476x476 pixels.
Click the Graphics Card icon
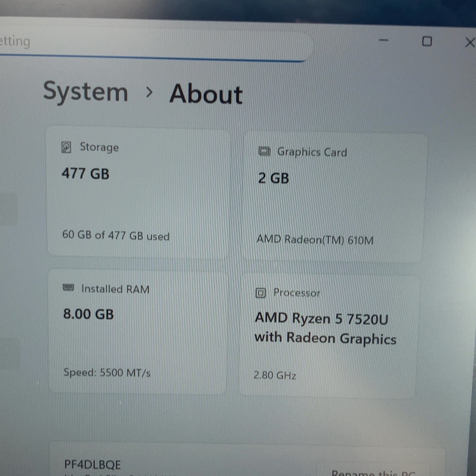[264, 152]
